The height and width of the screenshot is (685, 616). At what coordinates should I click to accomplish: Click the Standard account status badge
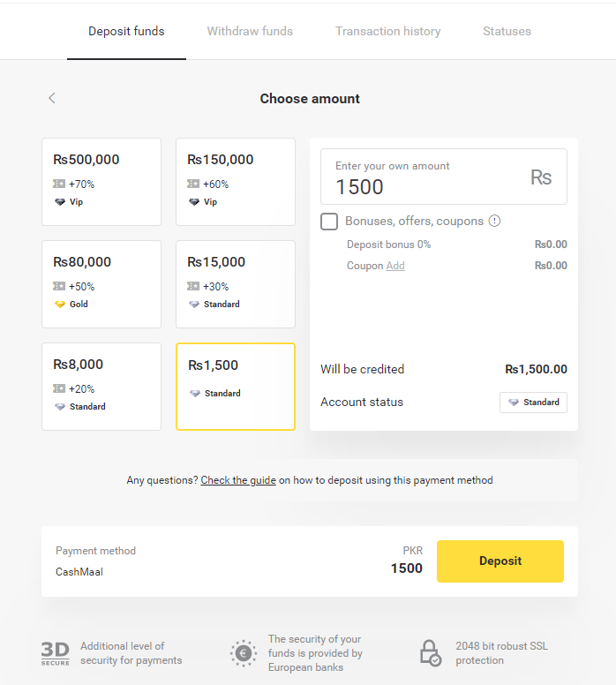(x=533, y=403)
